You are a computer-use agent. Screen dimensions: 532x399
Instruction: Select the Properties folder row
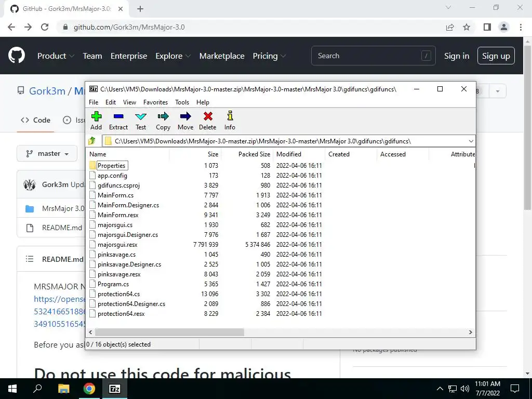click(x=111, y=166)
